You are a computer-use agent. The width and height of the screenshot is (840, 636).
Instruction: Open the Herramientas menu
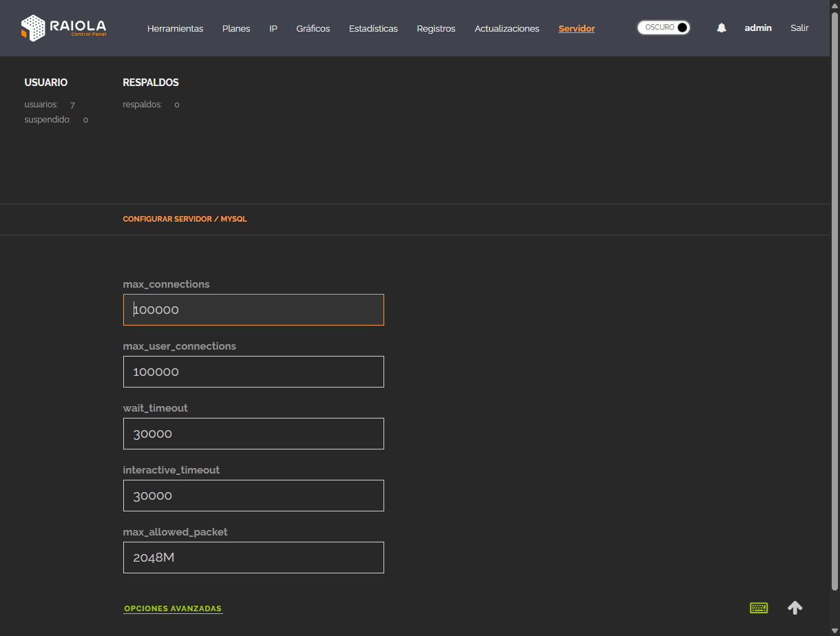pos(176,29)
